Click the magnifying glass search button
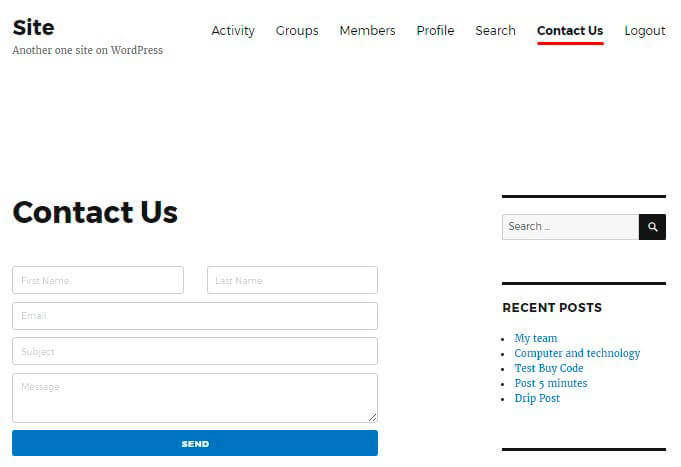 [x=652, y=227]
